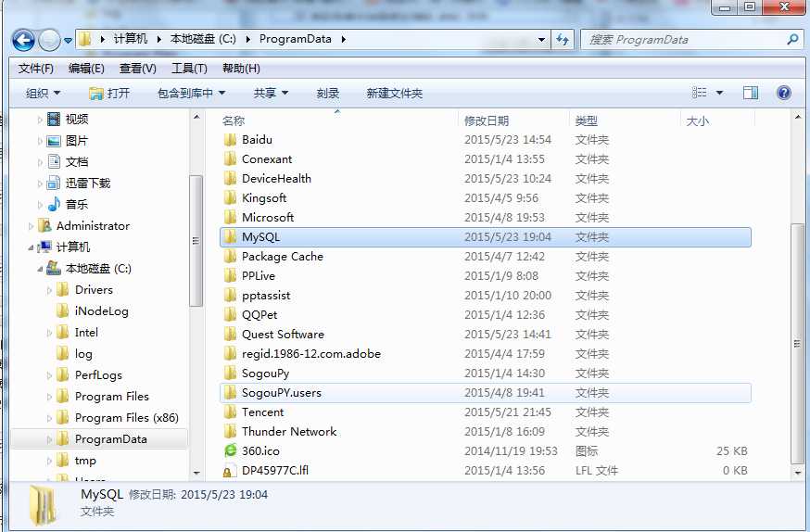The width and height of the screenshot is (810, 532).
Task: Select iNodeLog folder in tree
Action: tap(101, 310)
